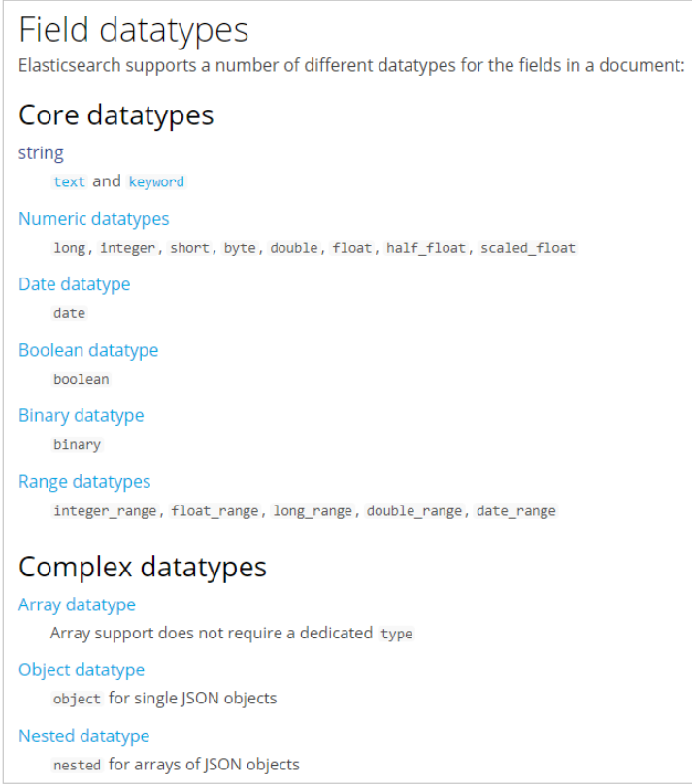The image size is (692, 784).
Task: Open the text datatype link
Action: 70,181
